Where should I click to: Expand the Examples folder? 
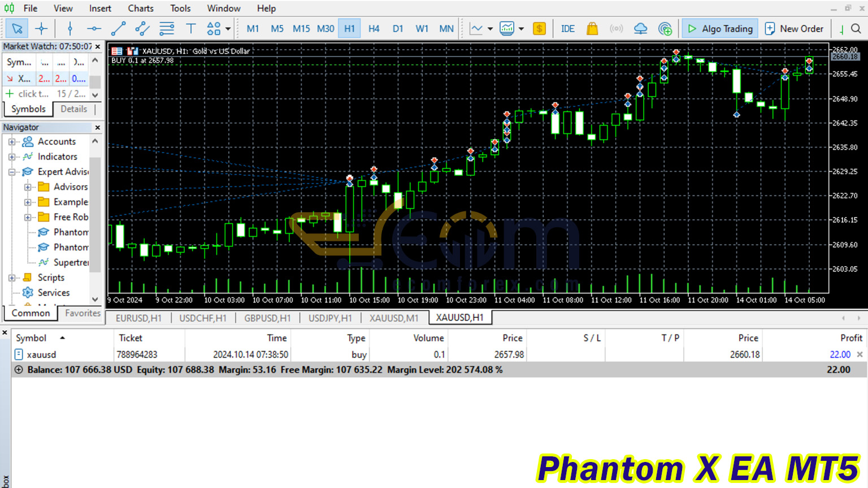click(x=28, y=202)
